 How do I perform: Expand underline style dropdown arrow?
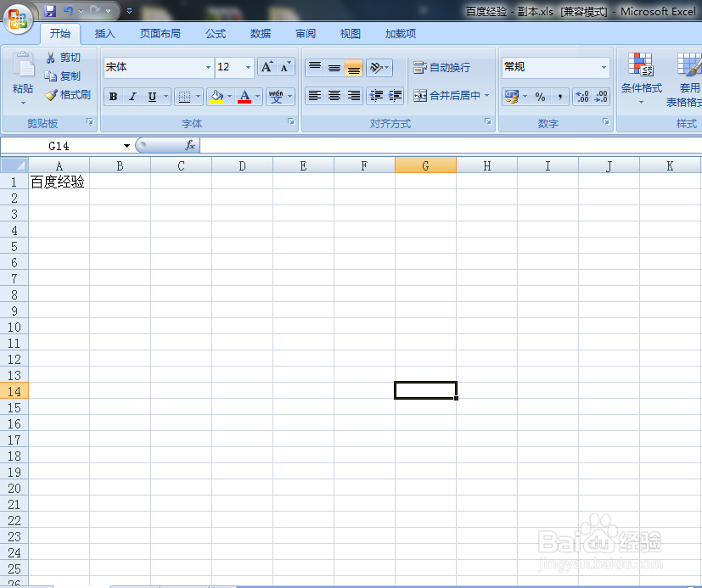click(166, 96)
